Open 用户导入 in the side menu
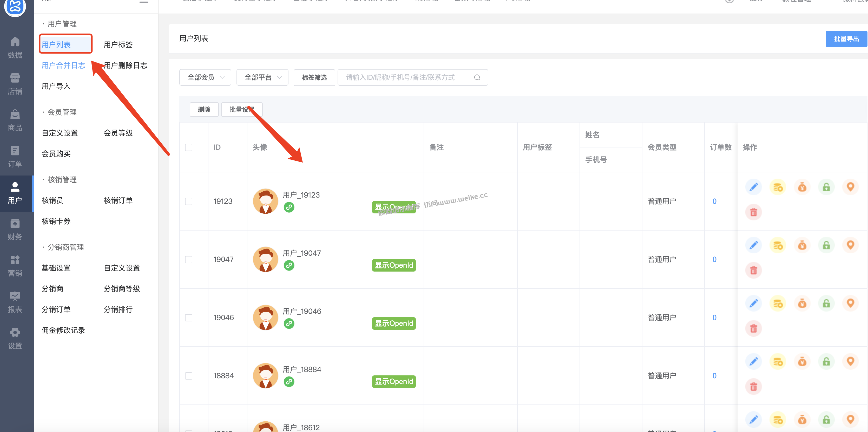 [x=56, y=86]
